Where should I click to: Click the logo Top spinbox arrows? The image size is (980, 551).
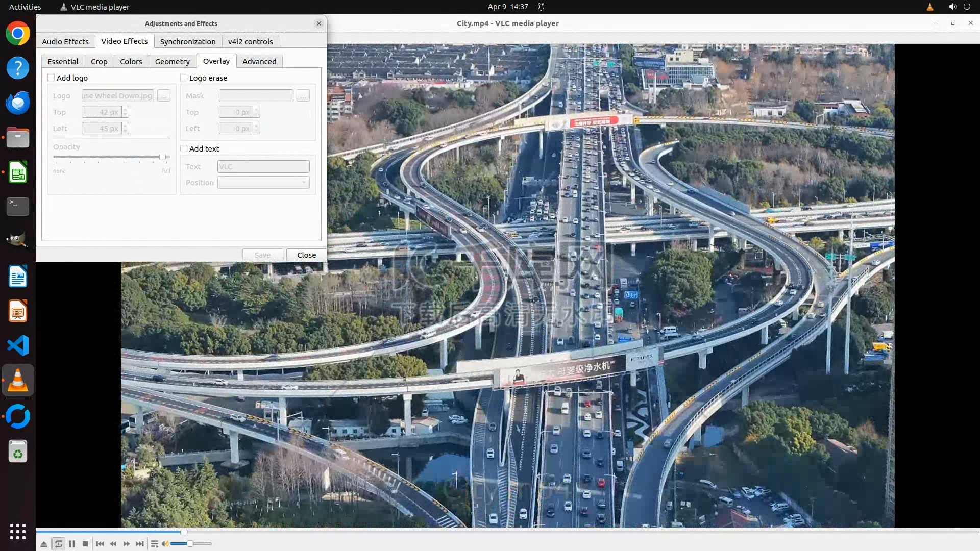click(x=125, y=112)
